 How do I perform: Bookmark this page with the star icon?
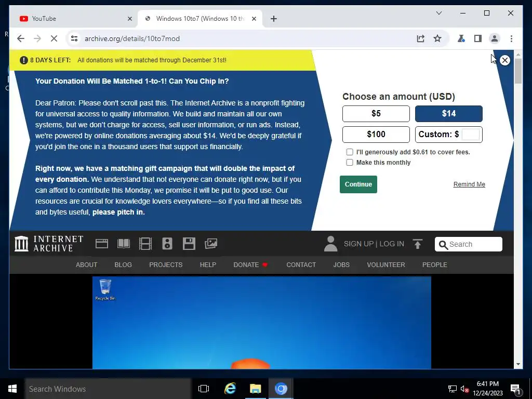[x=437, y=38]
